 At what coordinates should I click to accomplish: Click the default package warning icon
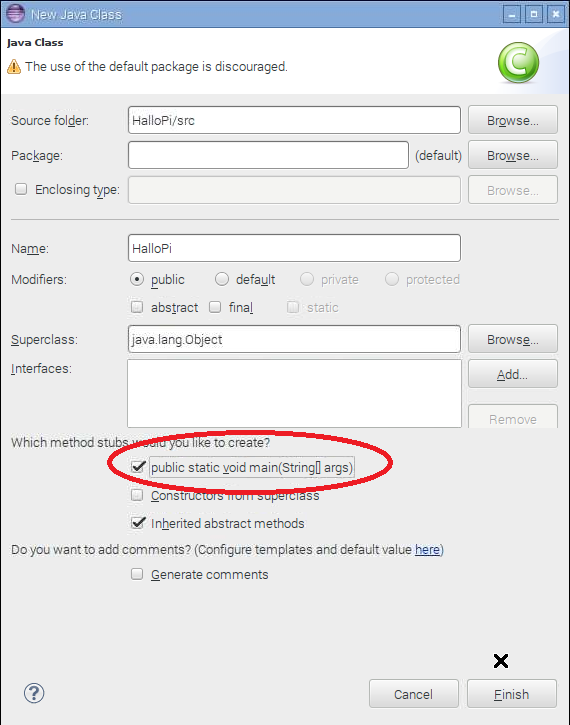[14, 67]
